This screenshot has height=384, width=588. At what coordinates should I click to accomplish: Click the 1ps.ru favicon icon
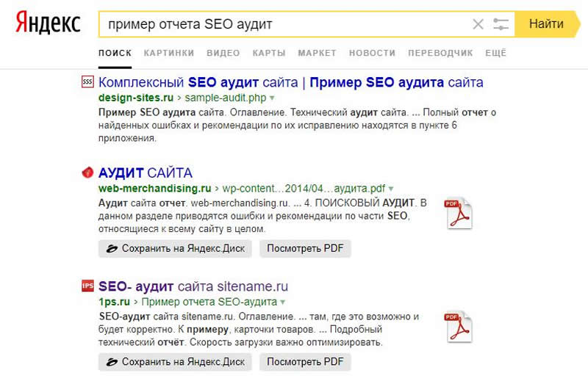point(87,286)
